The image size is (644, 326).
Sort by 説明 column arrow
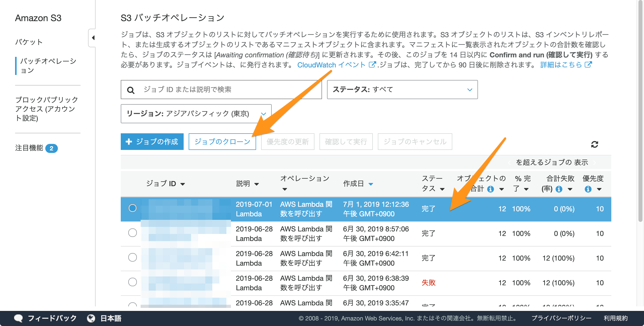pos(257,184)
